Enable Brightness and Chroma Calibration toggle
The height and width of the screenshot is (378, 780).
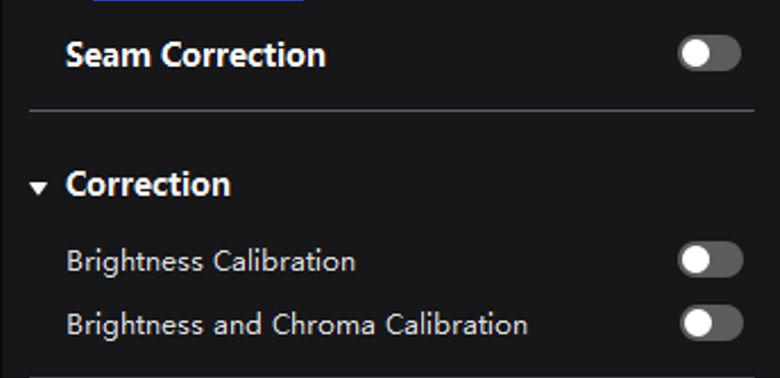(711, 323)
